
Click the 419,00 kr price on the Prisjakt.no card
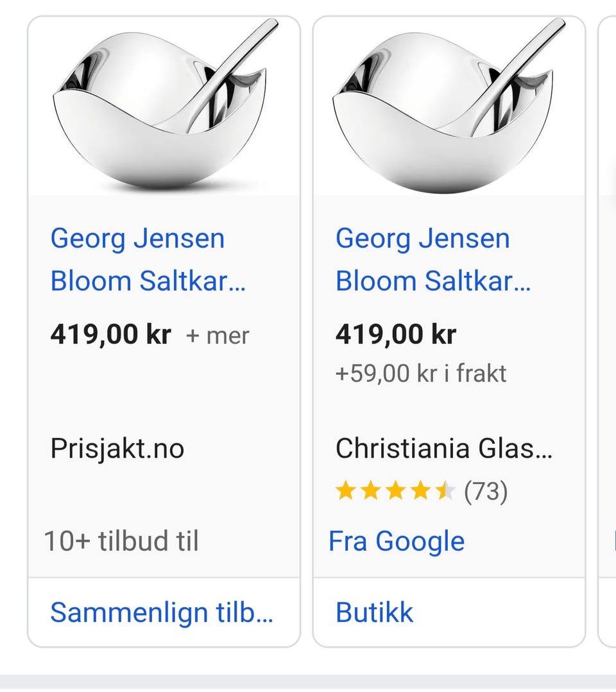point(110,335)
